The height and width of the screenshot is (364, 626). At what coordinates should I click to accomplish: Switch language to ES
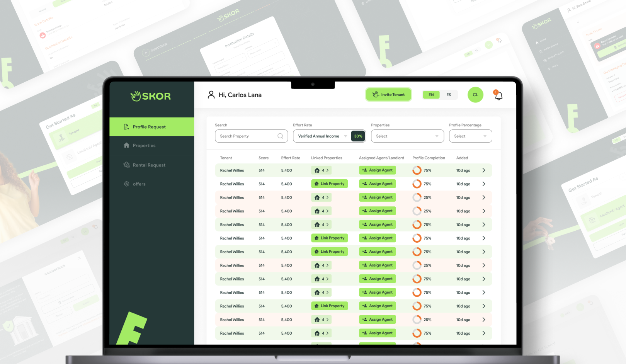pyautogui.click(x=449, y=95)
